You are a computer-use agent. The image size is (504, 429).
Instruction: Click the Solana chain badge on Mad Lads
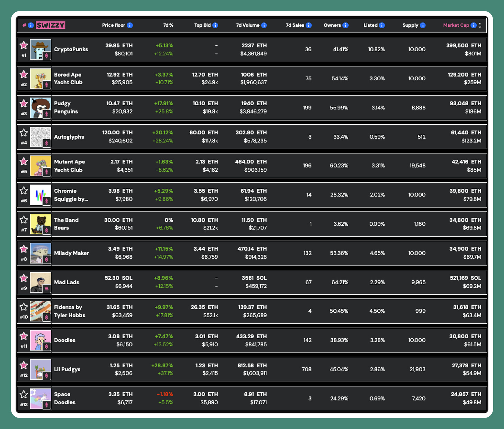tap(47, 288)
